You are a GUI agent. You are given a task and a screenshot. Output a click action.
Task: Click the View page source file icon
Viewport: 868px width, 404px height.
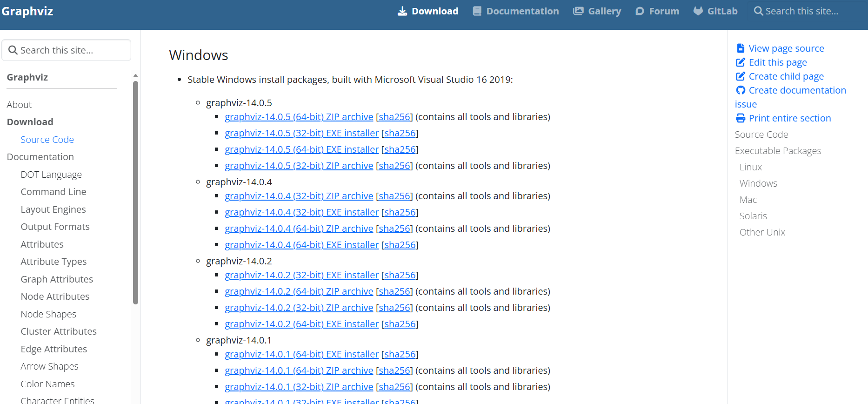click(x=741, y=48)
